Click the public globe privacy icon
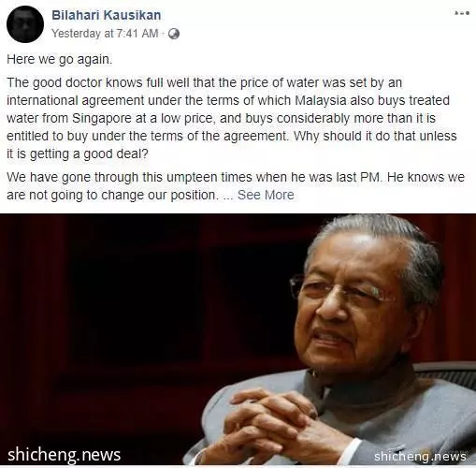The image size is (476, 468). click(x=174, y=34)
